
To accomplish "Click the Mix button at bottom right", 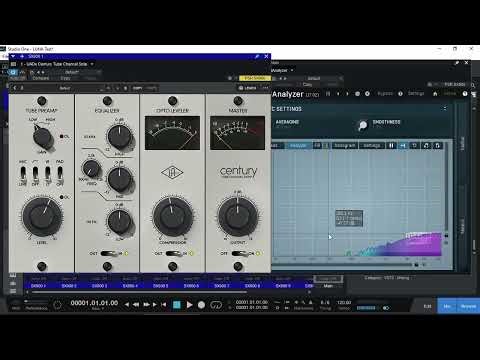I will (447, 306).
